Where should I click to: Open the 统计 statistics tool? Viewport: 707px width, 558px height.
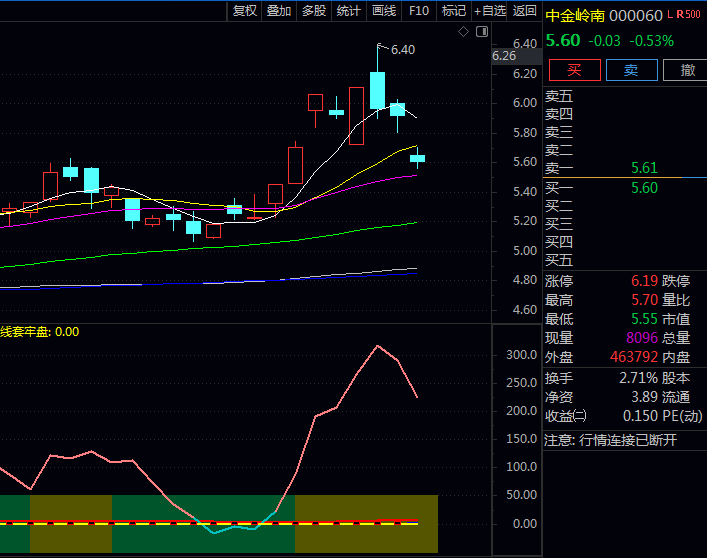pos(349,11)
